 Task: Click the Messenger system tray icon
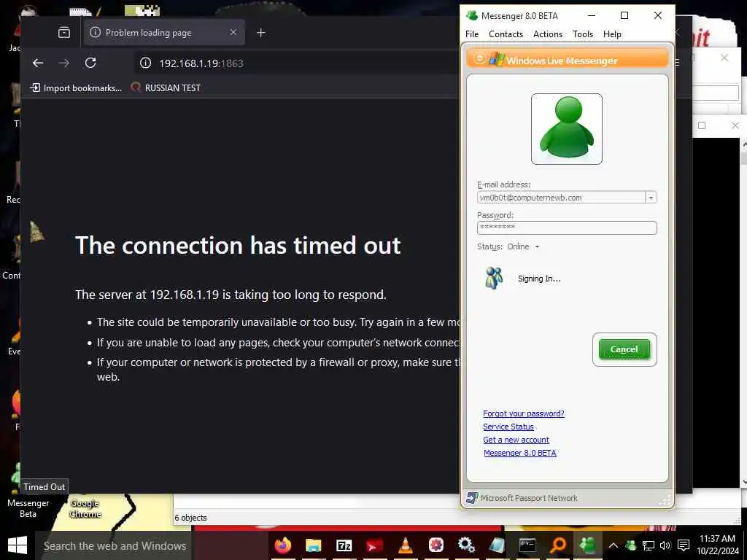(631, 545)
